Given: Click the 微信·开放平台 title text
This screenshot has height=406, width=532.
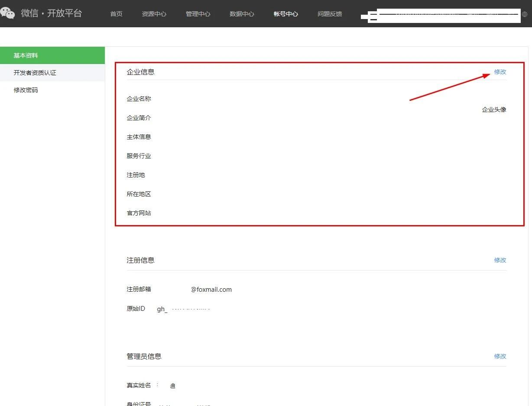Looking at the screenshot, I should [x=52, y=13].
